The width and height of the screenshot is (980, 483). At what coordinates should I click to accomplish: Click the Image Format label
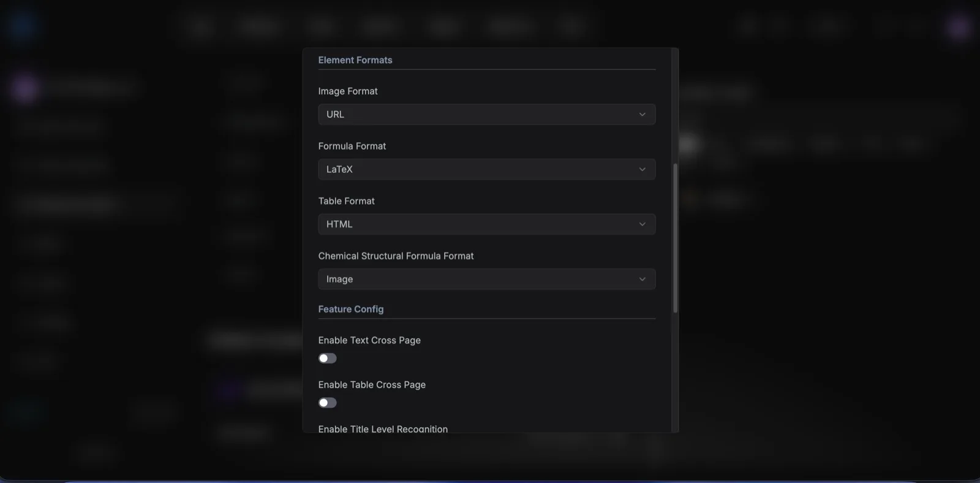[x=348, y=91]
